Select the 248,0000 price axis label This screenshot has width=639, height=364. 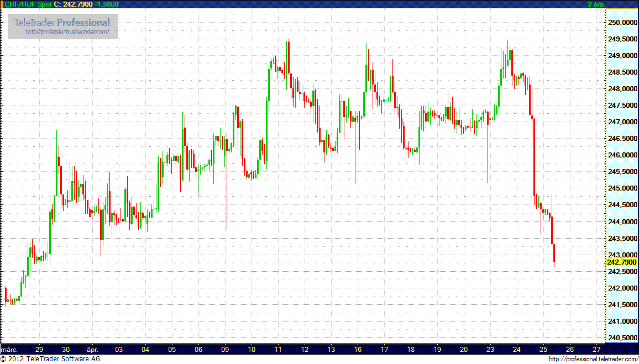tap(622, 89)
